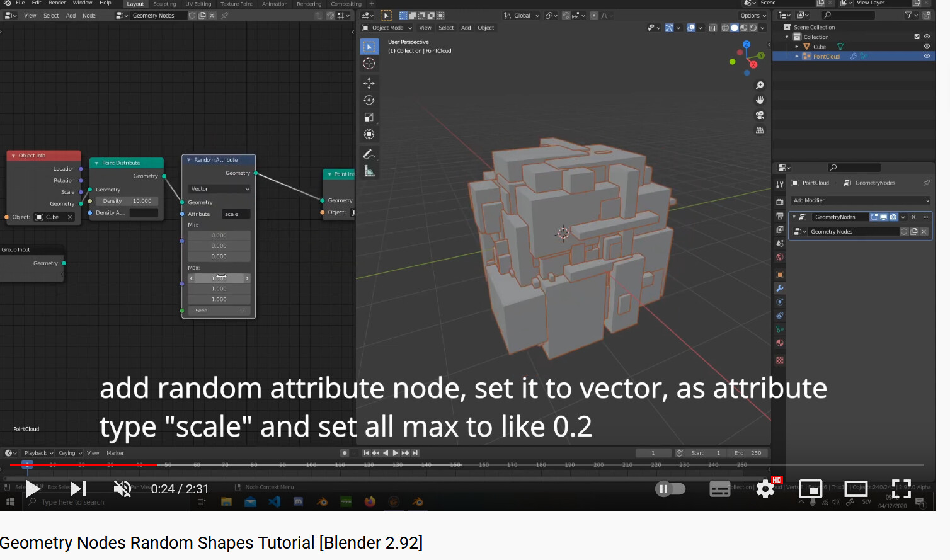Click the viewport Options button
This screenshot has height=560, width=950.
pyautogui.click(x=753, y=16)
